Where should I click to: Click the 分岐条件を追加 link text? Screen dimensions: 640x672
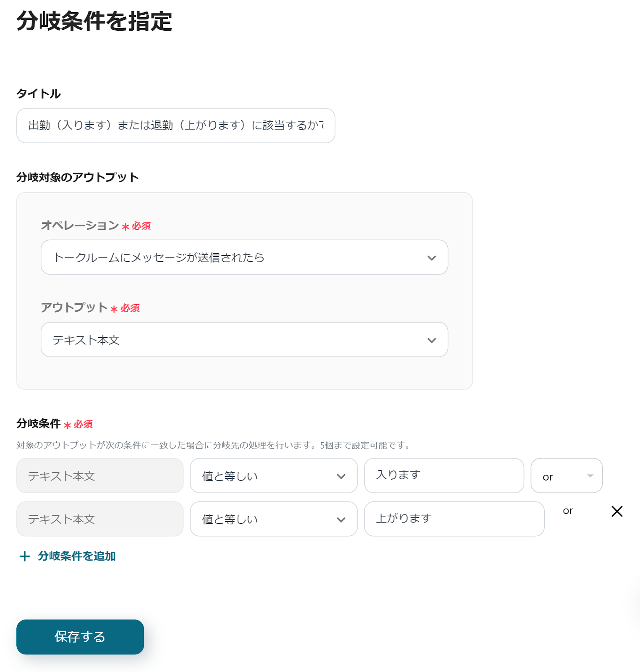[76, 556]
